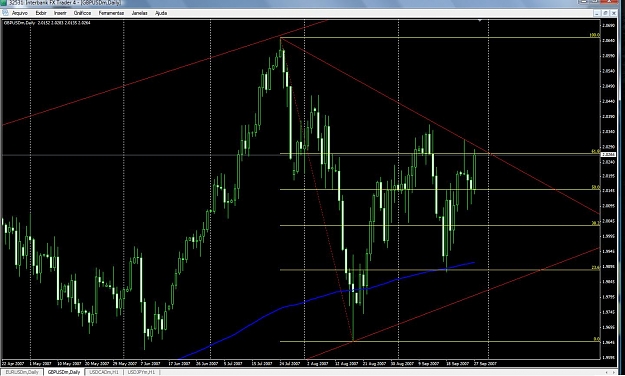Click the '20 May 2007' date label

(x=98, y=364)
